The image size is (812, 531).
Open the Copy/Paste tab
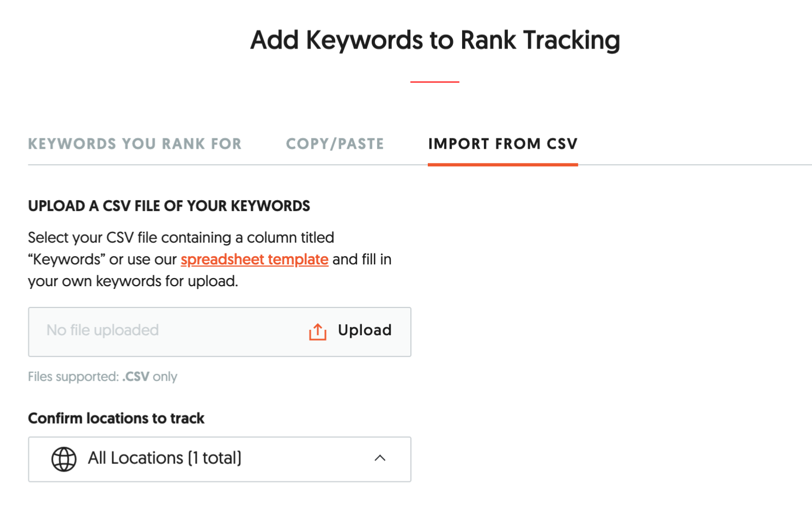(335, 144)
